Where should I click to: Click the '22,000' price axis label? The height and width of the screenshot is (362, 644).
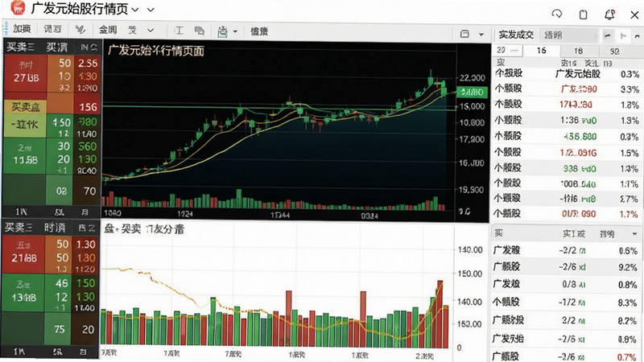pyautogui.click(x=473, y=78)
